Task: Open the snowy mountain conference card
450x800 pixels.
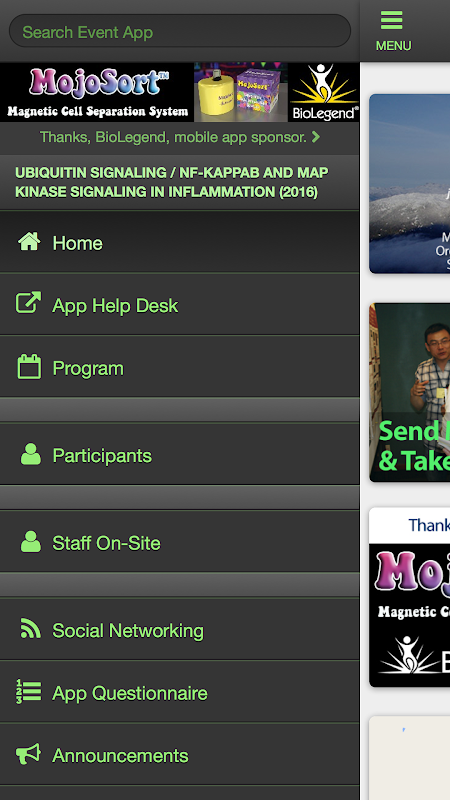Action: coord(410,184)
